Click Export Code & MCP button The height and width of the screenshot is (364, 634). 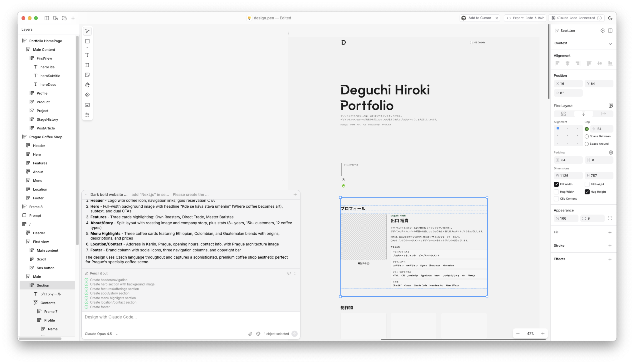[x=525, y=18]
